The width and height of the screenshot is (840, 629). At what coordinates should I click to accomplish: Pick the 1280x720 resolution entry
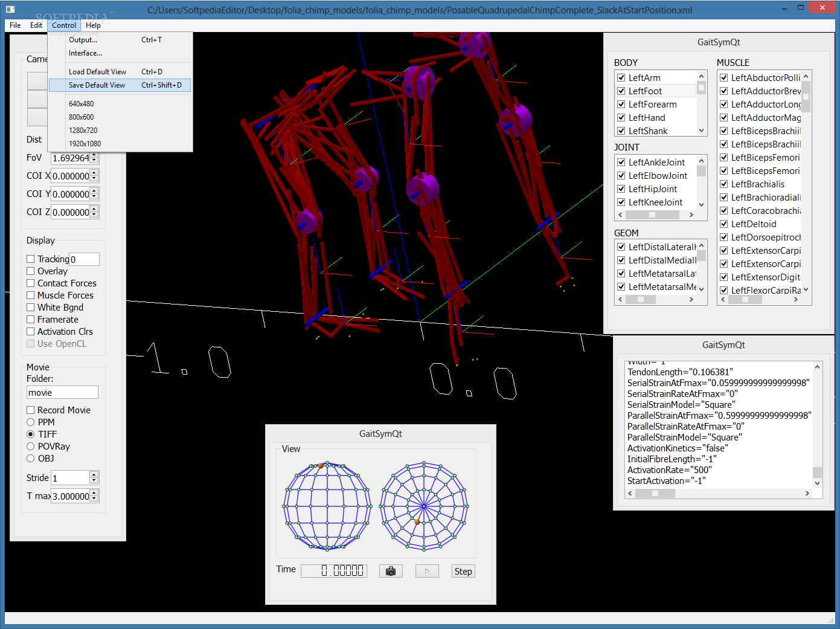point(120,131)
